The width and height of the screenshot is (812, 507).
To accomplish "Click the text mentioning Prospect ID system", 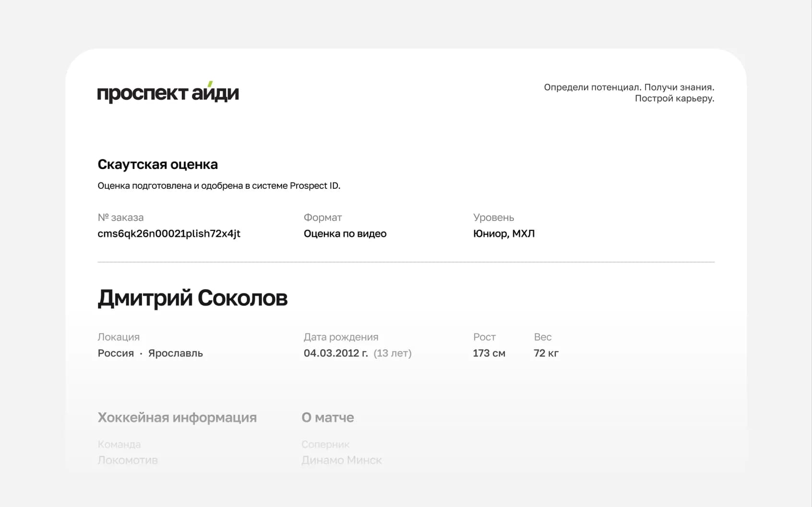I will click(219, 186).
